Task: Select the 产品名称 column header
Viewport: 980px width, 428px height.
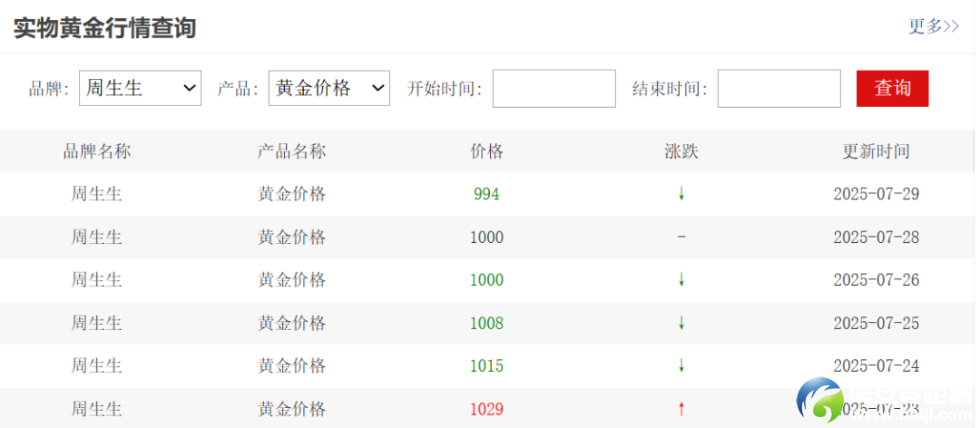Action: (x=292, y=151)
